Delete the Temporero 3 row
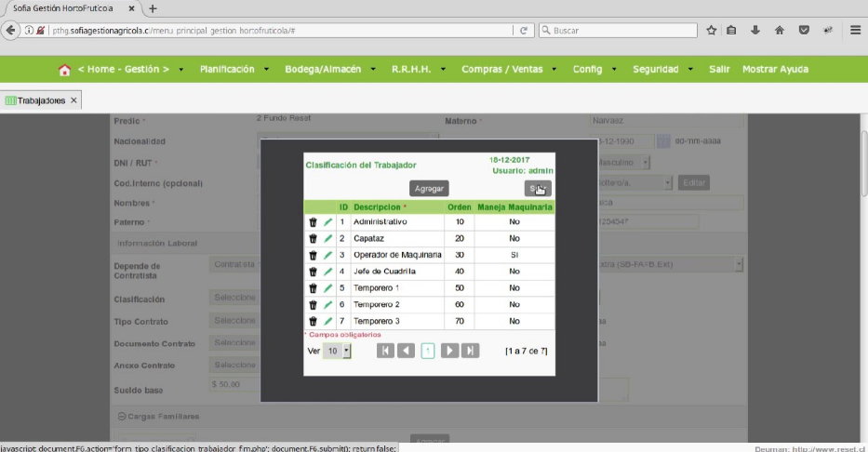 pyautogui.click(x=313, y=321)
